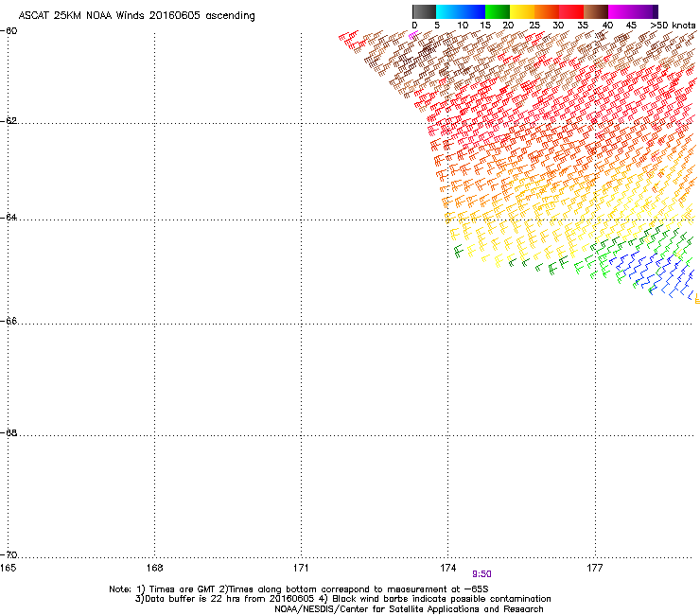Viewport: 700px width, 615px height.
Task: Click the cyan-to-blue 5-15 knots segment of the color scale
Action: coord(461,11)
